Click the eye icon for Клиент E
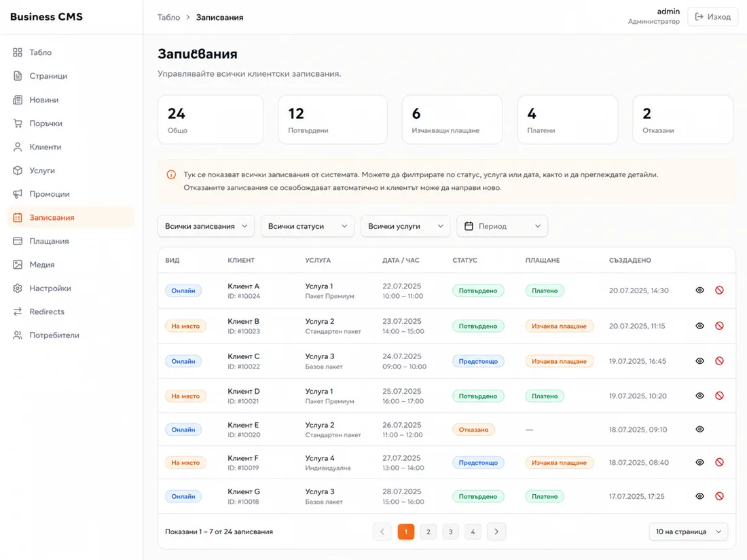This screenshot has width=747, height=560. (699, 429)
